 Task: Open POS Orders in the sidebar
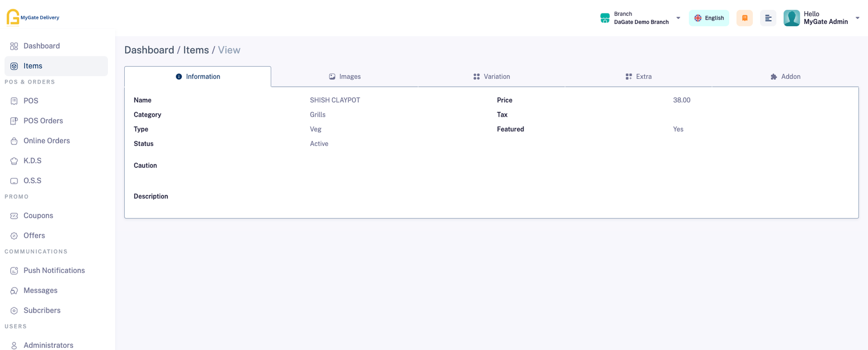pyautogui.click(x=43, y=121)
